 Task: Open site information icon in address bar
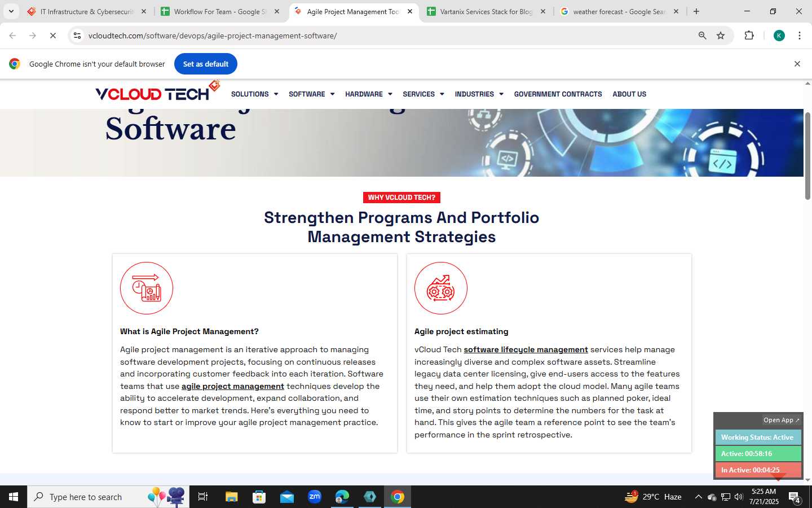[77, 36]
